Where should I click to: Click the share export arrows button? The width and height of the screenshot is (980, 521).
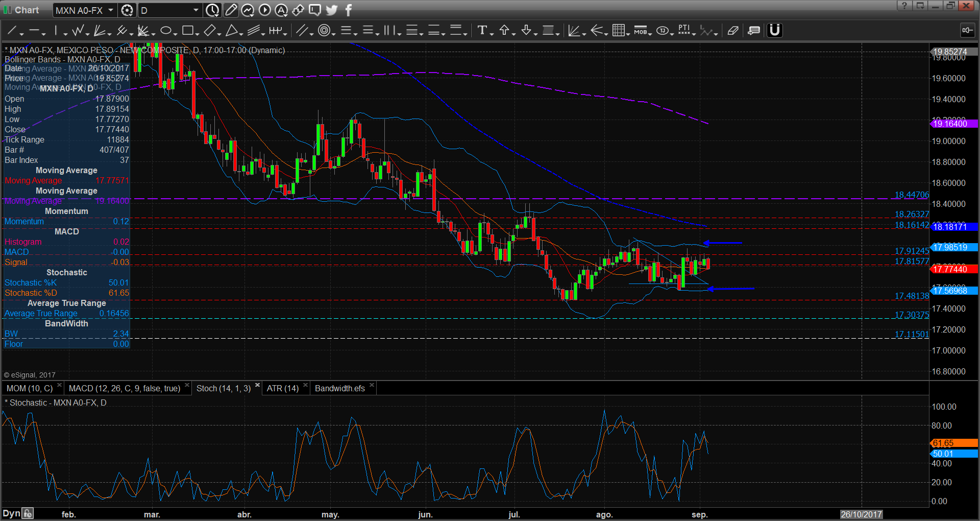(298, 10)
